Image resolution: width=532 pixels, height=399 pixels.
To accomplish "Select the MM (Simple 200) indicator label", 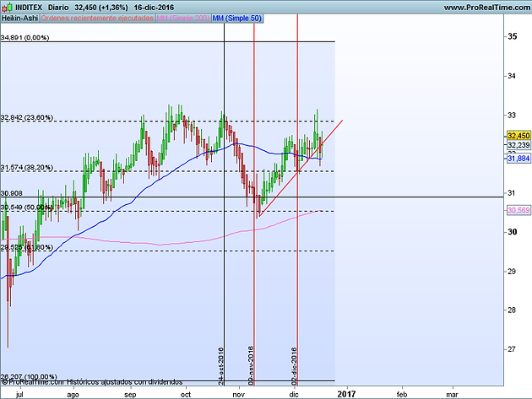I will [183, 19].
